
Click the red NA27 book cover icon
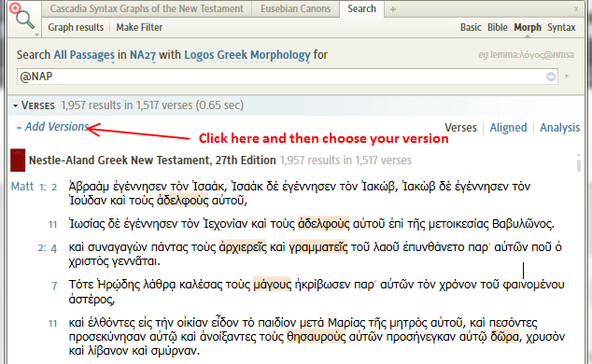(18, 161)
